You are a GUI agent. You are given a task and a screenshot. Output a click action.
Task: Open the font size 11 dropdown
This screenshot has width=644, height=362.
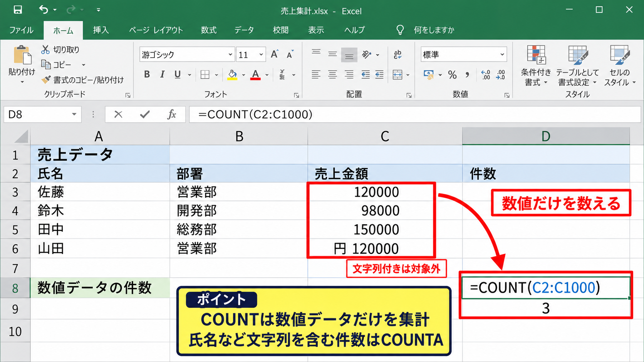tap(261, 55)
